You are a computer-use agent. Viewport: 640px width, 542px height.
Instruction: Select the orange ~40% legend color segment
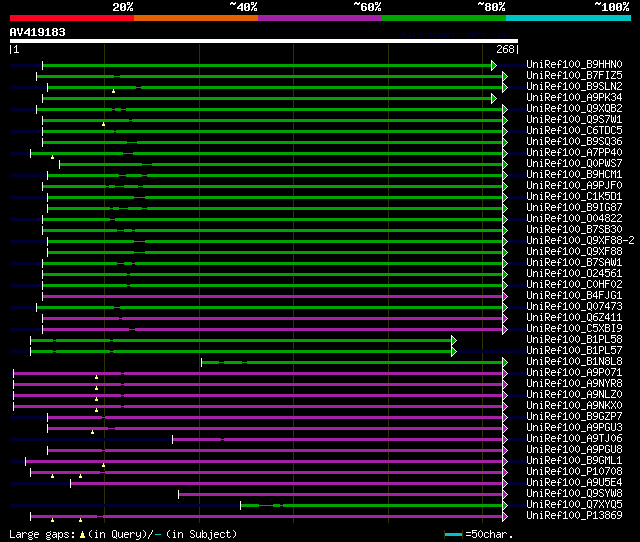click(195, 18)
